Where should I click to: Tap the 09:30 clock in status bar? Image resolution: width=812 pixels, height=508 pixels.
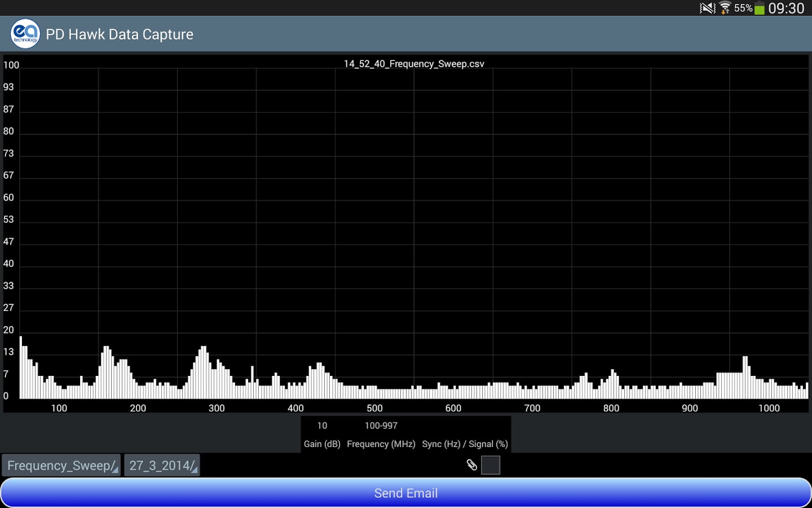pyautogui.click(x=786, y=8)
